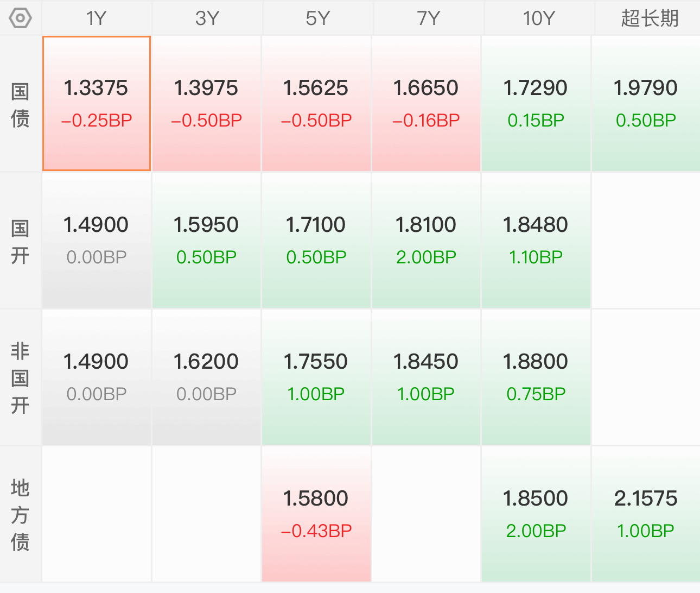Click the 非国开 row label
This screenshot has width=700, height=593.
click(x=20, y=378)
